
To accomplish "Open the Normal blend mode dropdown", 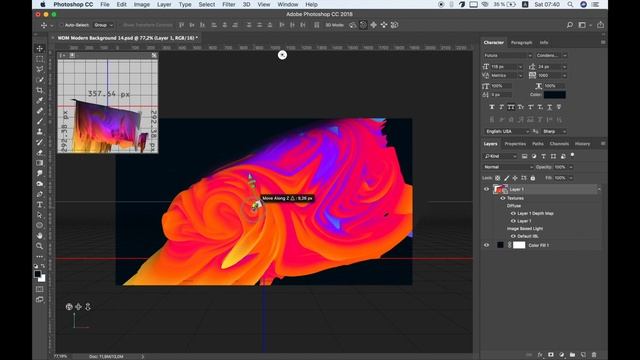I will pos(508,167).
